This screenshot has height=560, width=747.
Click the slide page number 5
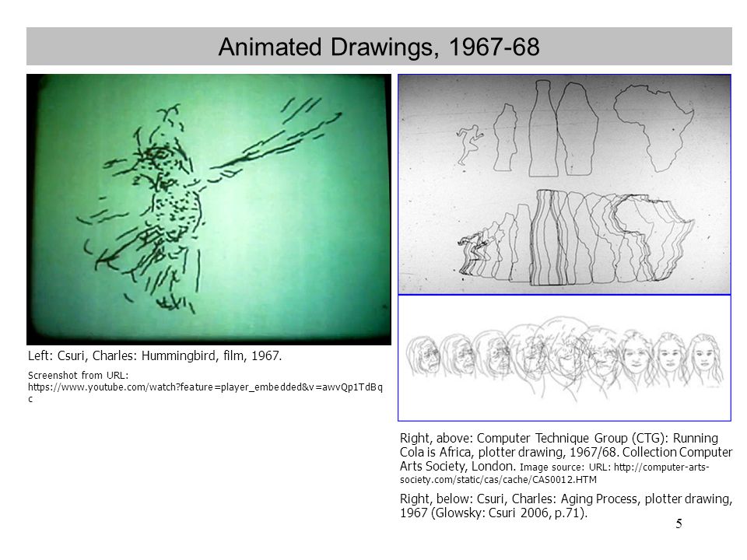coord(679,523)
